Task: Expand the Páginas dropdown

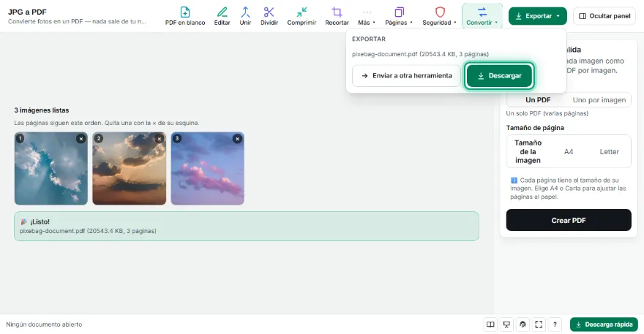Action: click(398, 16)
